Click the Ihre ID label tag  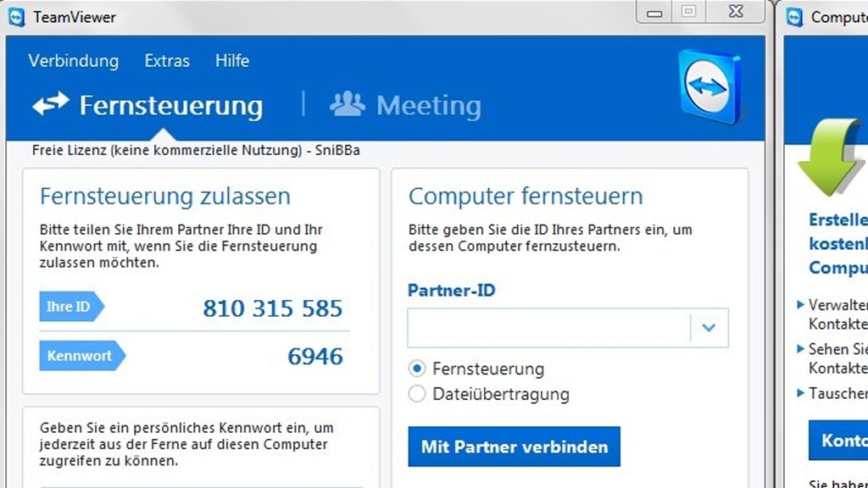click(71, 307)
